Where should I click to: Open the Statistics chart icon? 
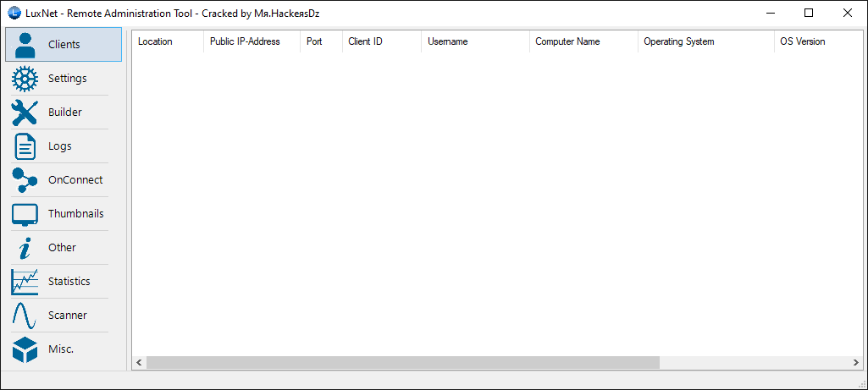pyautogui.click(x=25, y=282)
